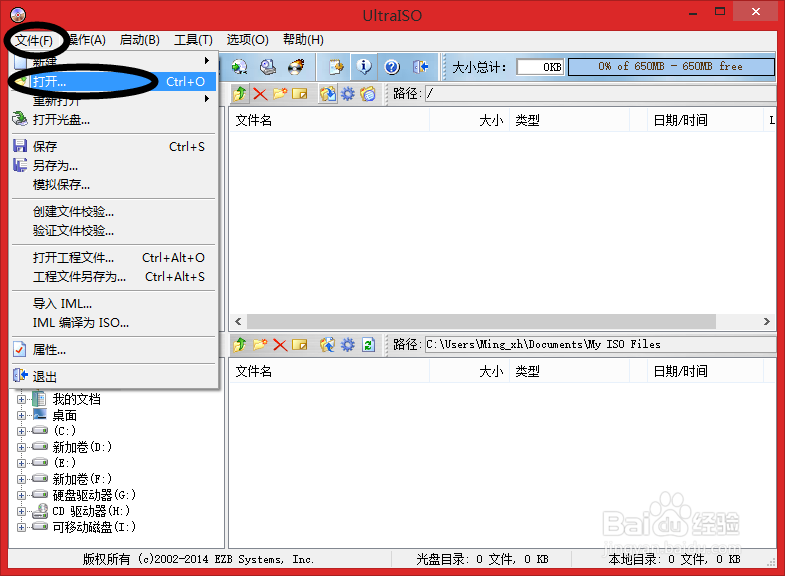Choose 验证文件校验... menu entry
Viewport: 785px width, 576px height.
coord(114,231)
